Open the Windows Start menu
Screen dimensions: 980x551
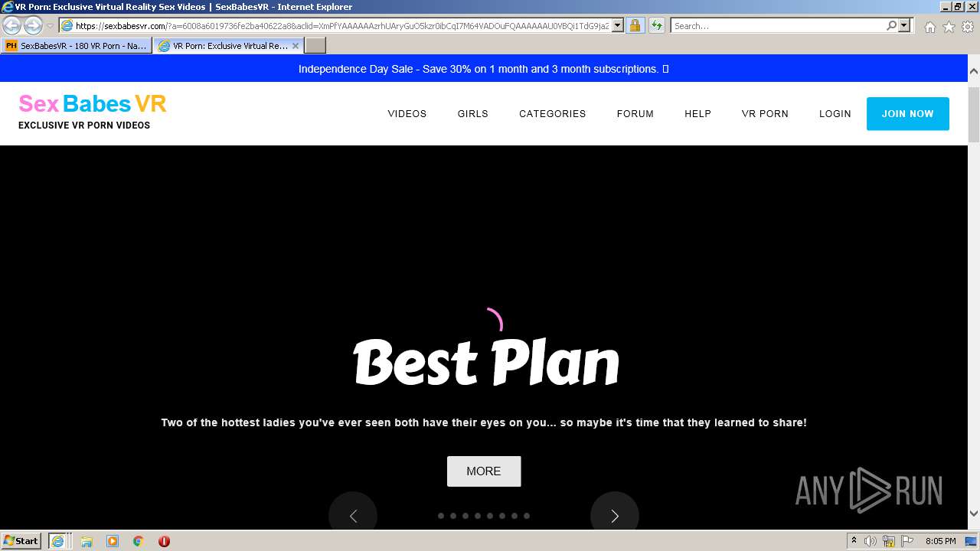[x=21, y=541]
